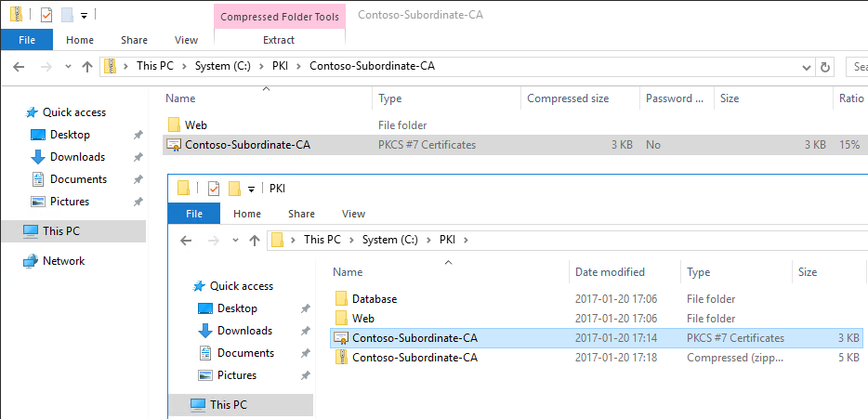Open Pictures in outer navigation pane
The height and width of the screenshot is (419, 868).
(x=70, y=201)
